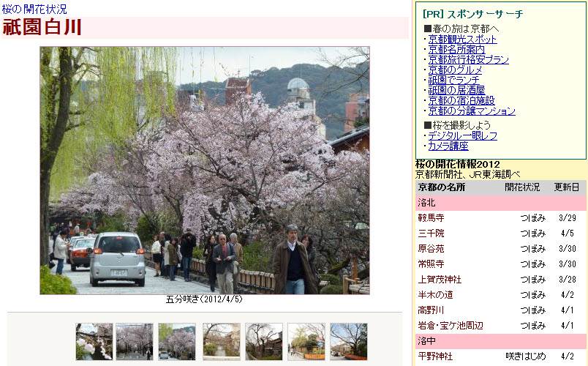
Task: Open the 京都の分譲マンション link
Action: pyautogui.click(x=472, y=111)
